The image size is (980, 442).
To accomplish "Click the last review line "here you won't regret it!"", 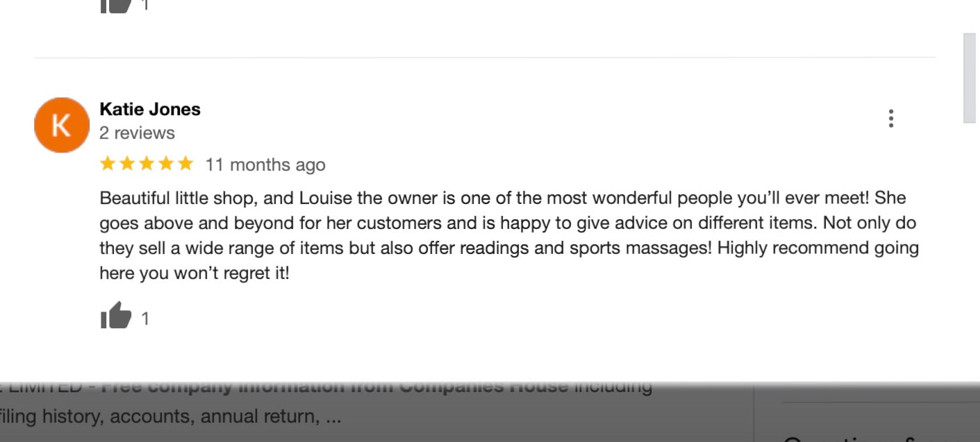I will tap(194, 273).
